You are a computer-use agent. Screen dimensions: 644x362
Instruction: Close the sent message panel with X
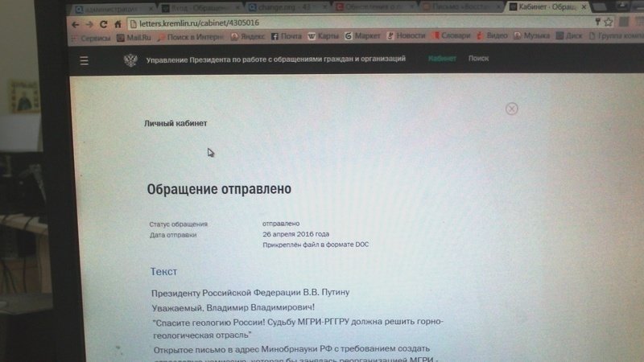511,109
